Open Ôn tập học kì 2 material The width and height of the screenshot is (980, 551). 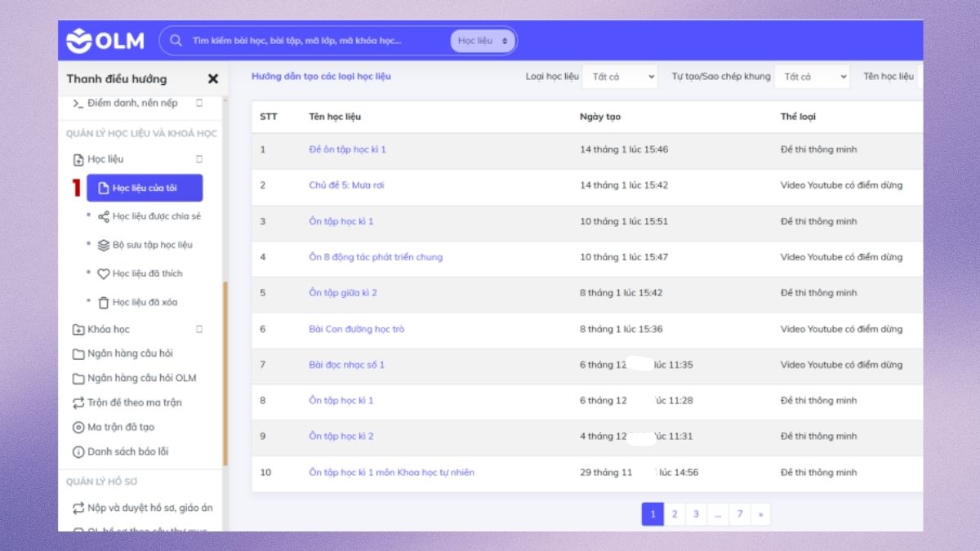(341, 437)
